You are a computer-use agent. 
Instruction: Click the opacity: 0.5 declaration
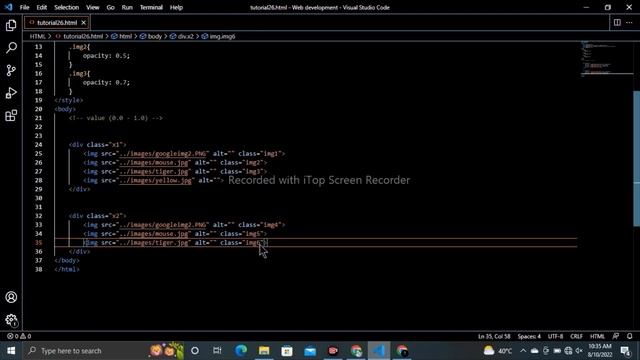(106, 56)
